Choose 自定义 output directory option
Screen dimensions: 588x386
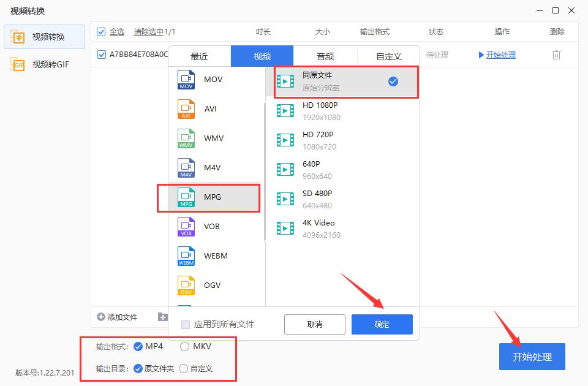[183, 368]
